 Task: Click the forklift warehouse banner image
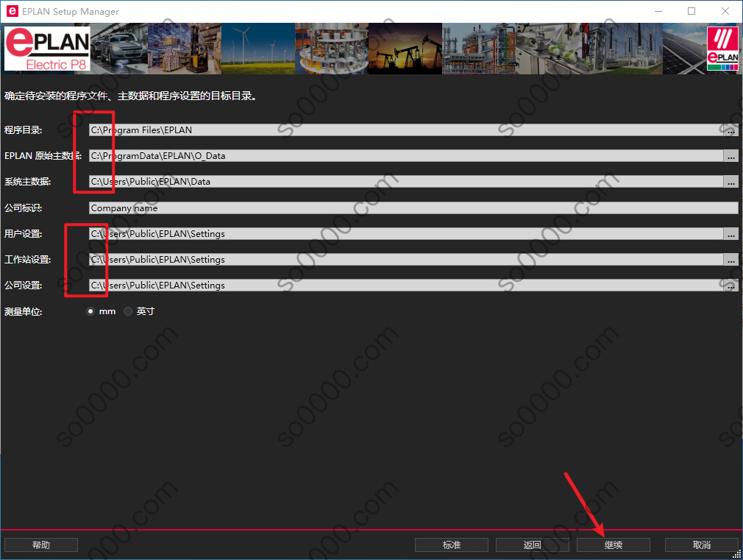(x=185, y=49)
